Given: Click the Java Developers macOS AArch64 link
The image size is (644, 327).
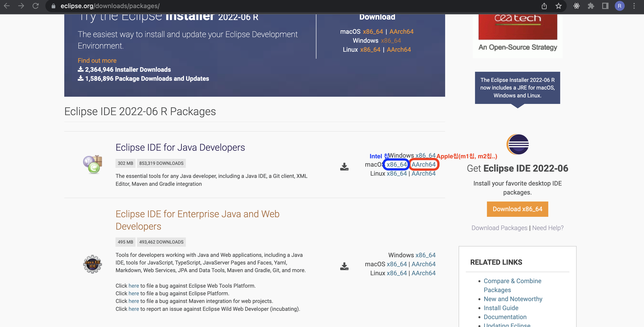Looking at the screenshot, I should (x=424, y=164).
